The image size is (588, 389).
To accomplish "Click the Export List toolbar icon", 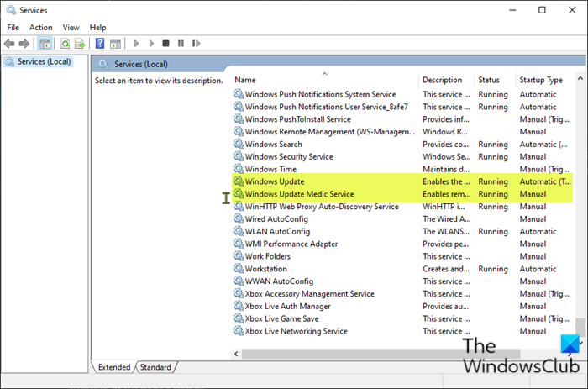I will point(80,44).
